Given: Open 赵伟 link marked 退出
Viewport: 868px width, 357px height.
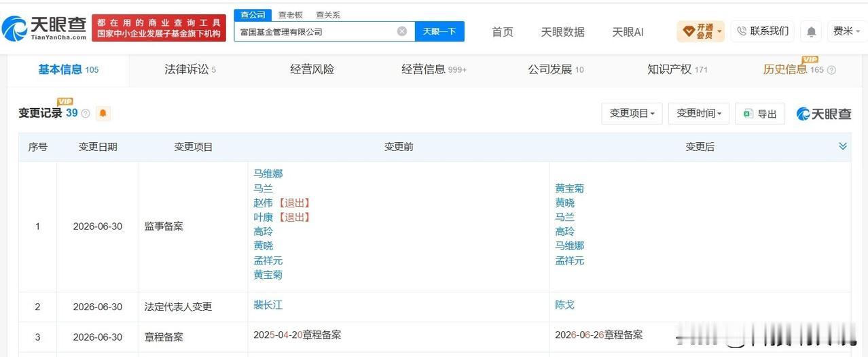Looking at the screenshot, I should (263, 203).
